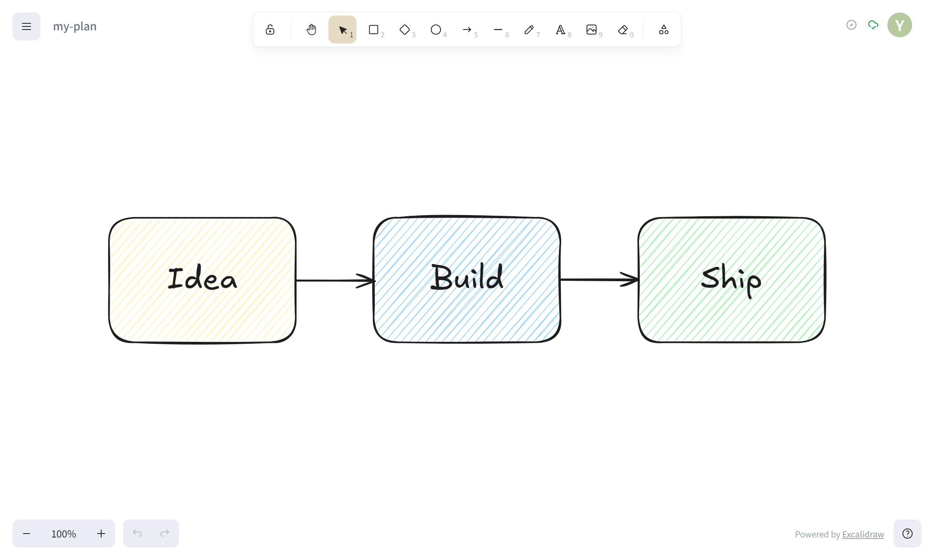Open the hamburger main menu
Screen dimensions: 934x560
pos(26,26)
